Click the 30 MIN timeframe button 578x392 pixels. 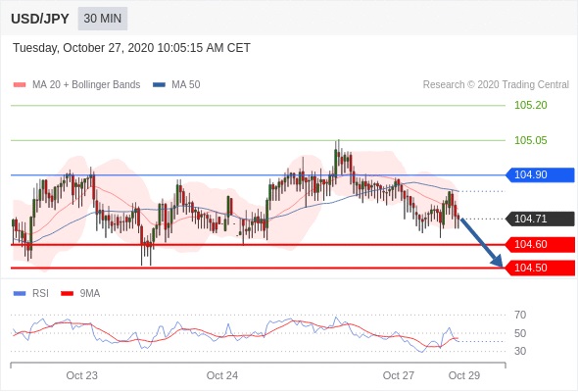pos(103,19)
